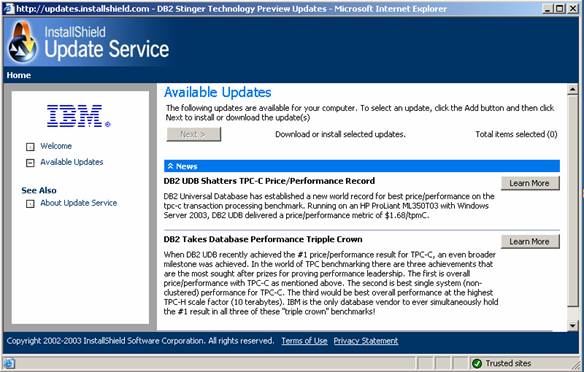This screenshot has width=584, height=372.
Task: Click the 'Total items selected (0)' text
Action: 516,134
